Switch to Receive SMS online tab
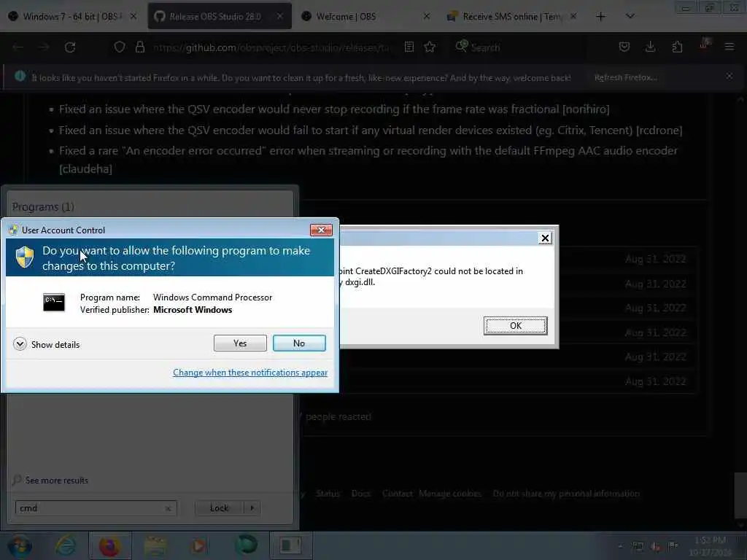Image resolution: width=747 pixels, height=560 pixels. pyautogui.click(x=512, y=16)
